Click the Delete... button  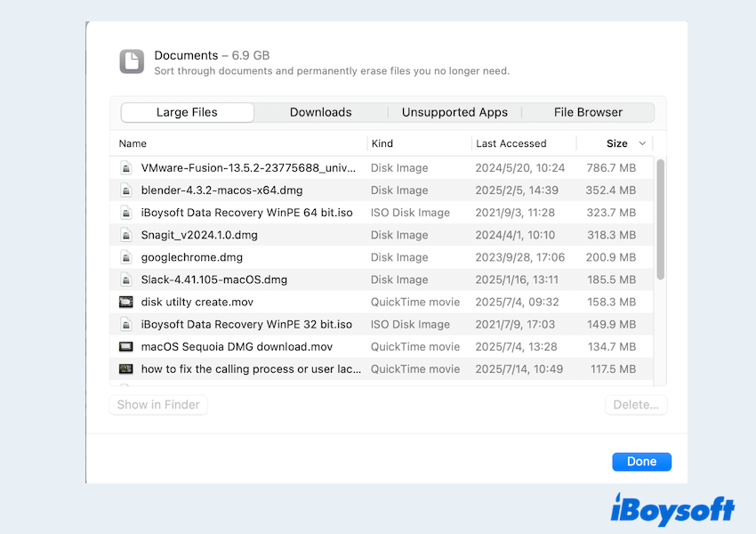click(635, 405)
